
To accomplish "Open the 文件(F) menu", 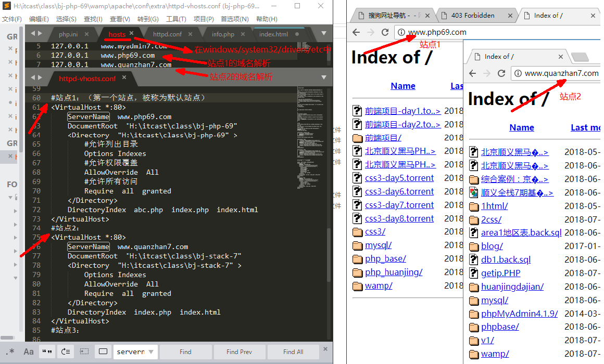I will [x=12, y=19].
